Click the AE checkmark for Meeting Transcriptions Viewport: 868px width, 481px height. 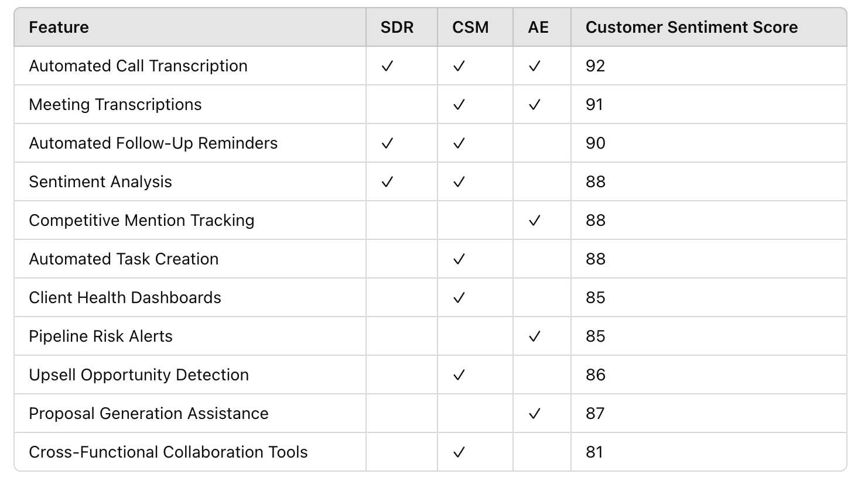pyautogui.click(x=534, y=105)
